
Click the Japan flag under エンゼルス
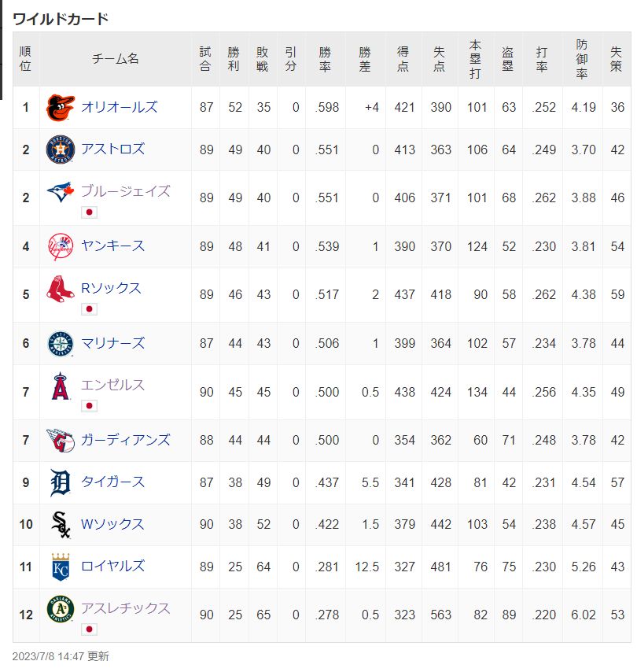pos(89,406)
